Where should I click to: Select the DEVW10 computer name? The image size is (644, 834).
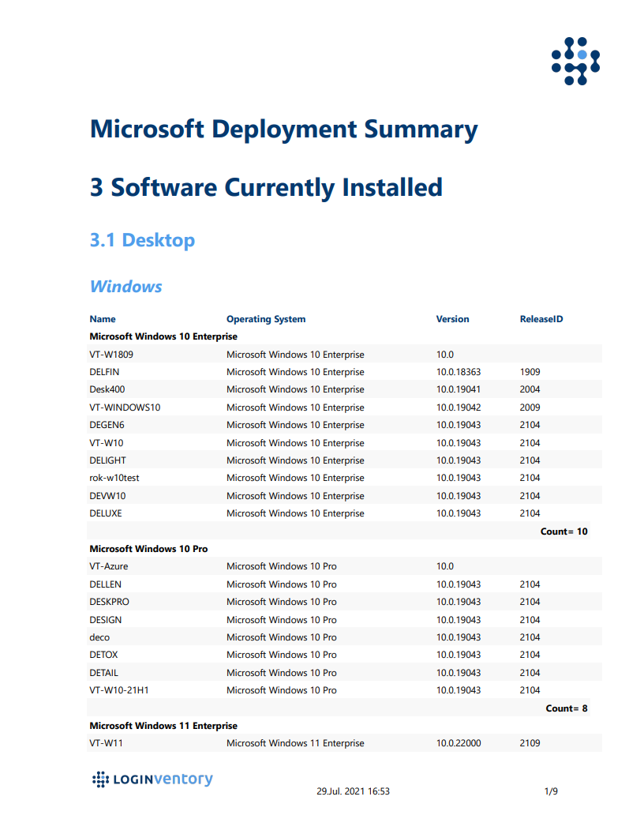[x=108, y=496]
